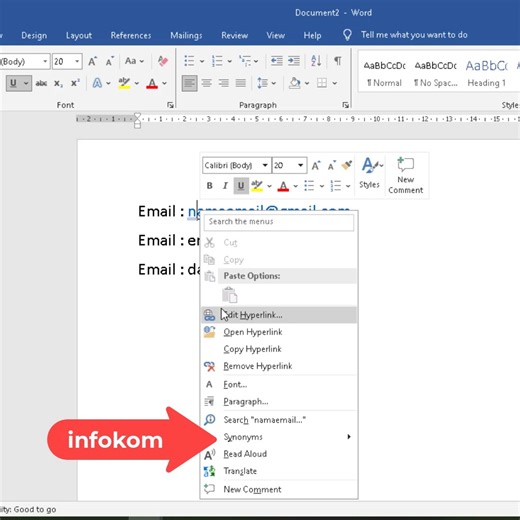This screenshot has height=520, width=520.
Task: Click the Numbering list icon in the ribbon
Action: pyautogui.click(x=217, y=61)
